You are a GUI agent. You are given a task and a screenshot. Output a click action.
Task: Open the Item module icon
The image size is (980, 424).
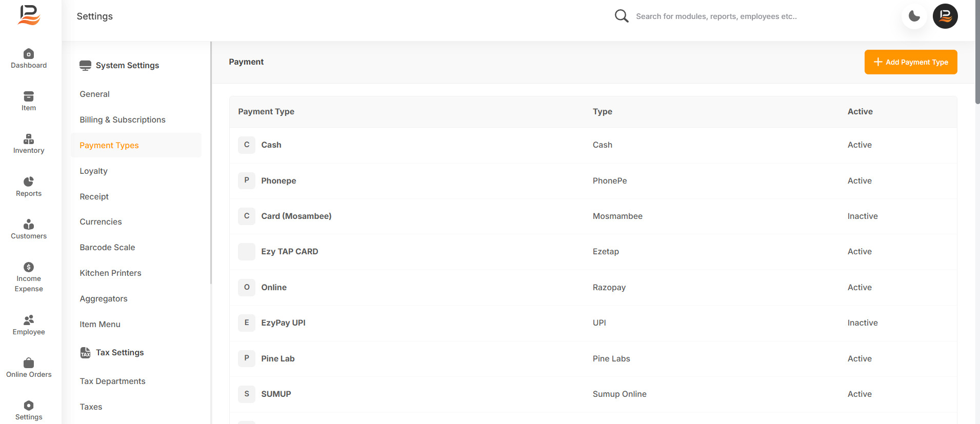click(29, 96)
